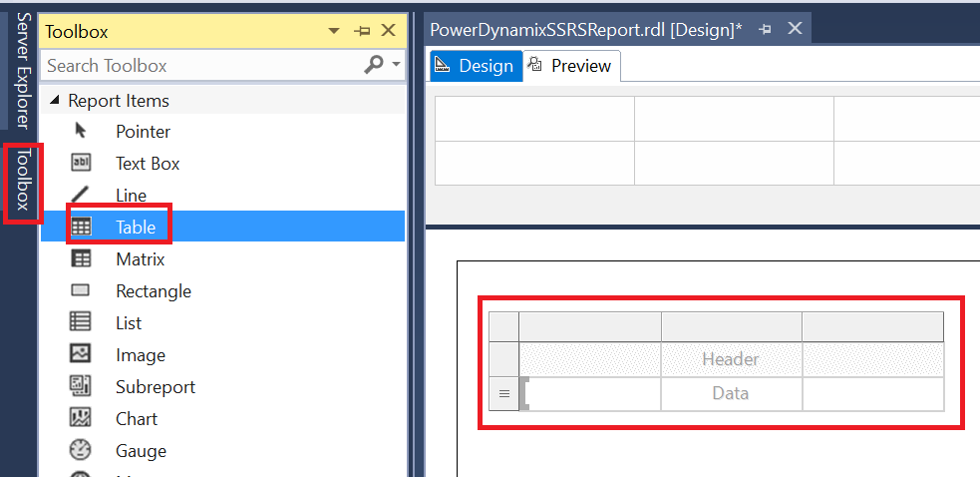Choose the Rectangle item icon
This screenshot has height=477, width=980.
(x=81, y=290)
